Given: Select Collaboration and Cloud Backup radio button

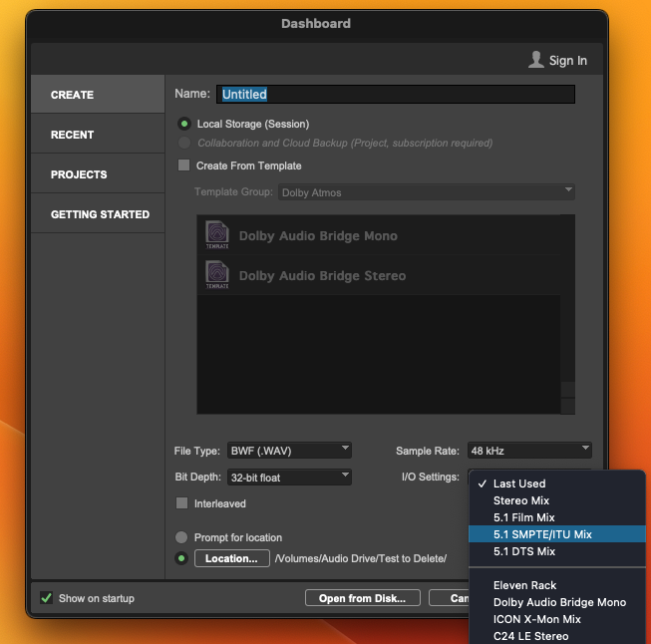Looking at the screenshot, I should [x=184, y=143].
